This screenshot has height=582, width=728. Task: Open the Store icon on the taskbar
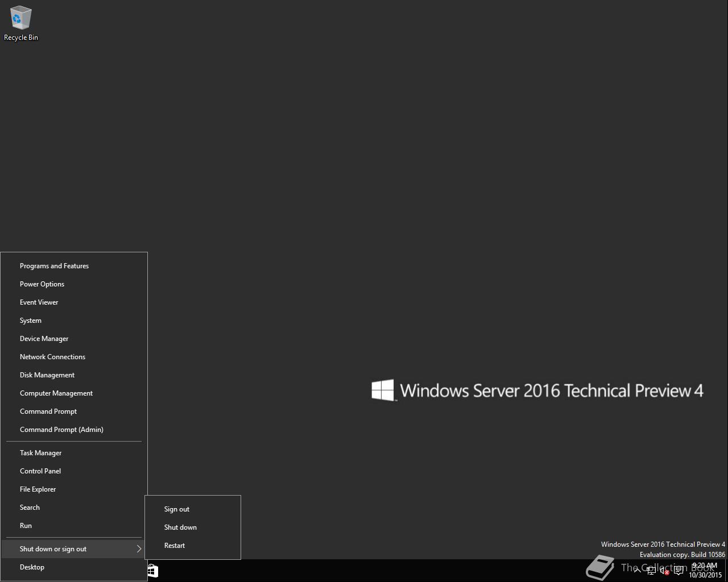pos(152,571)
